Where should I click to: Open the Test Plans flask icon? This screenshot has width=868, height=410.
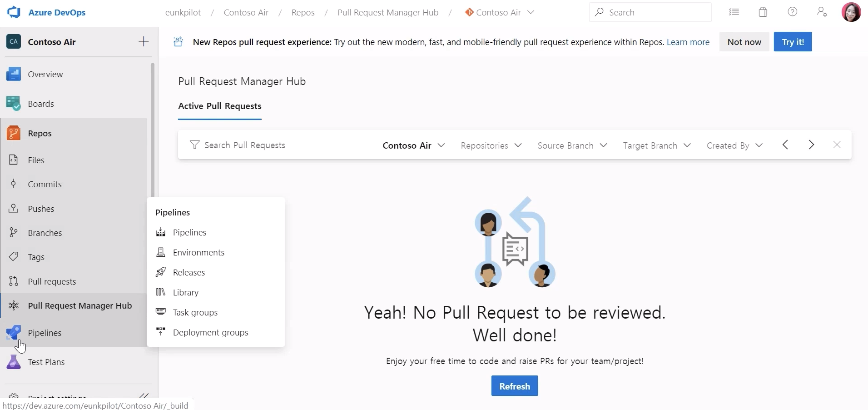pos(14,362)
